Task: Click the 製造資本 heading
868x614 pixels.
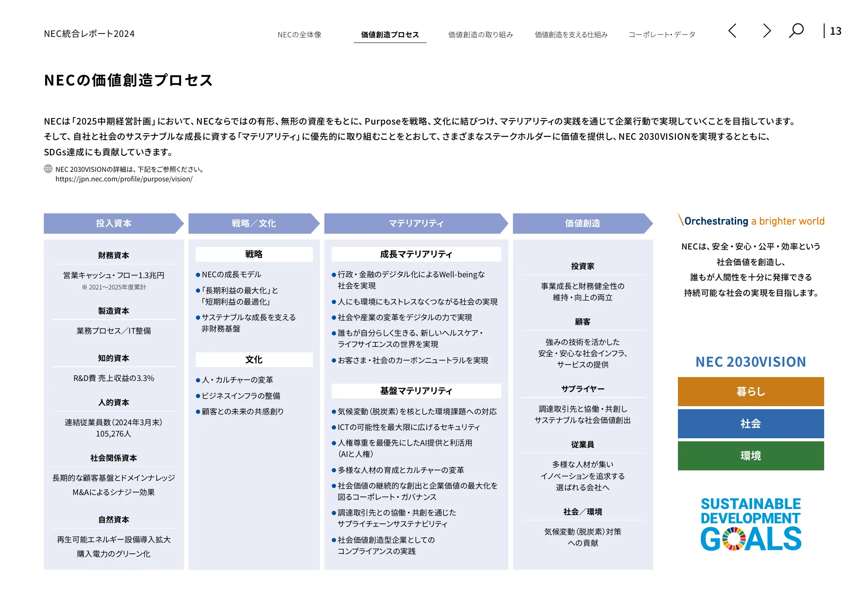Action: 114,311
